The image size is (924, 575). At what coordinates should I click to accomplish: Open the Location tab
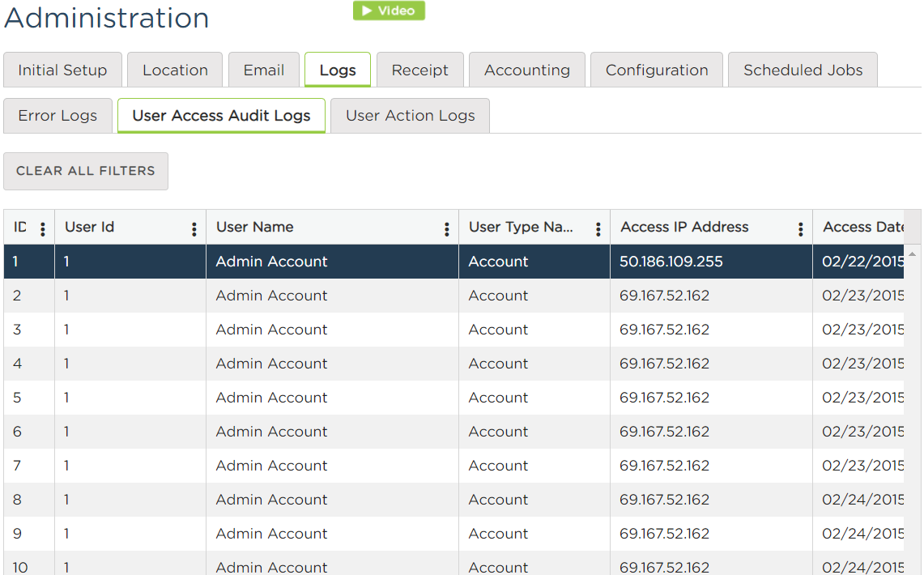pyautogui.click(x=175, y=70)
